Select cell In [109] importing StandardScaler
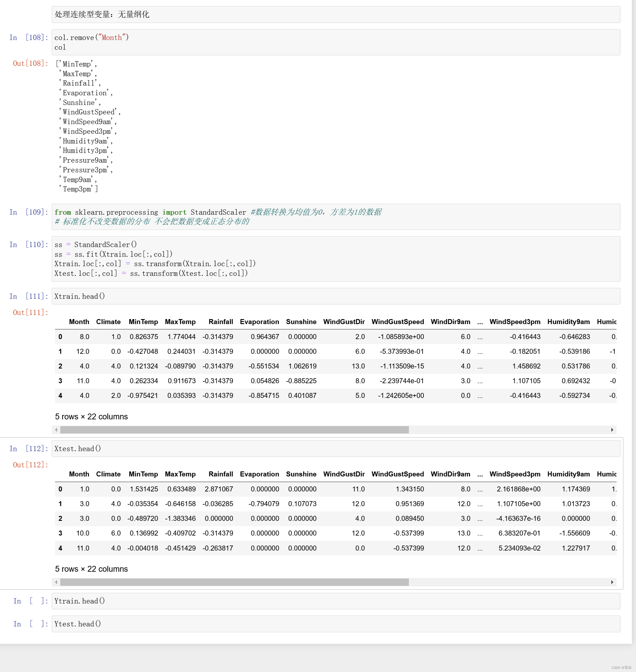Screen dimensions: 636x672 pos(336,217)
